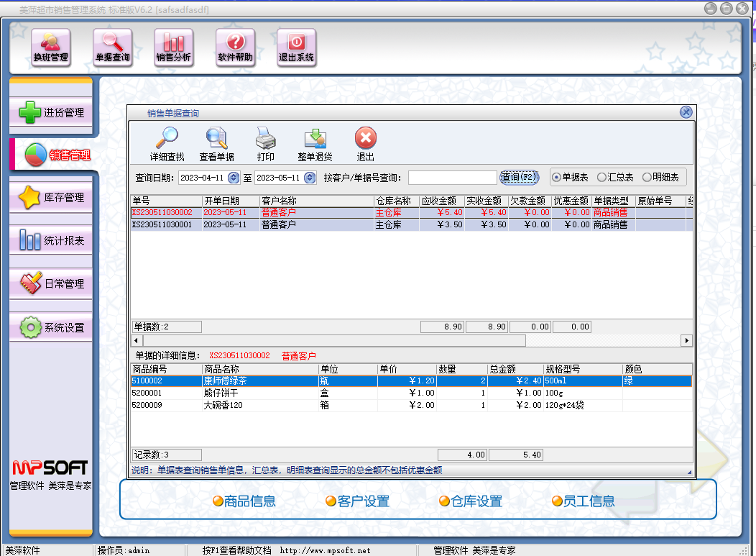The image size is (756, 556).
Task: Click 总金额 column header
Action: 515,369
